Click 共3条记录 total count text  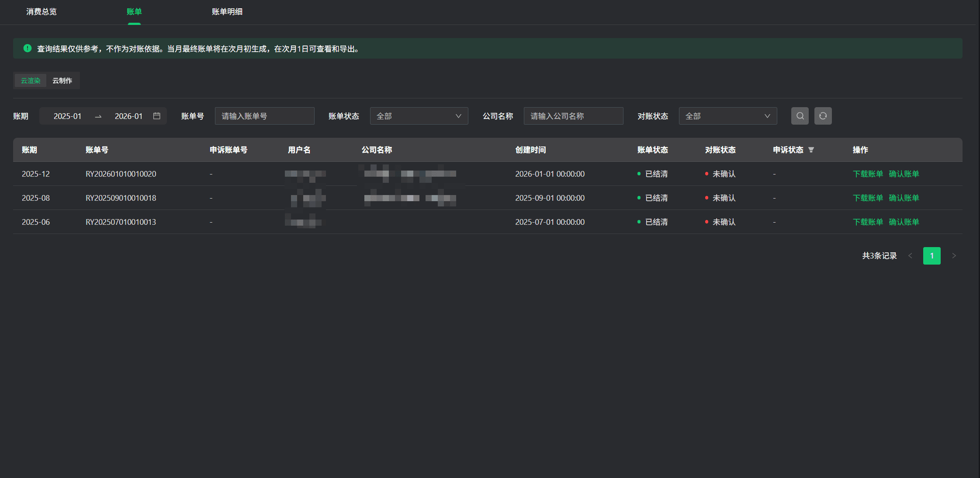(x=880, y=256)
